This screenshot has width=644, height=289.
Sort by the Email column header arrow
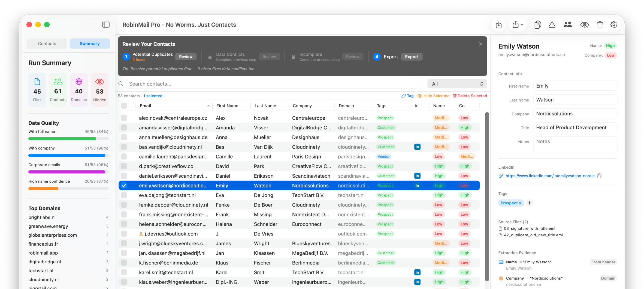click(x=208, y=106)
